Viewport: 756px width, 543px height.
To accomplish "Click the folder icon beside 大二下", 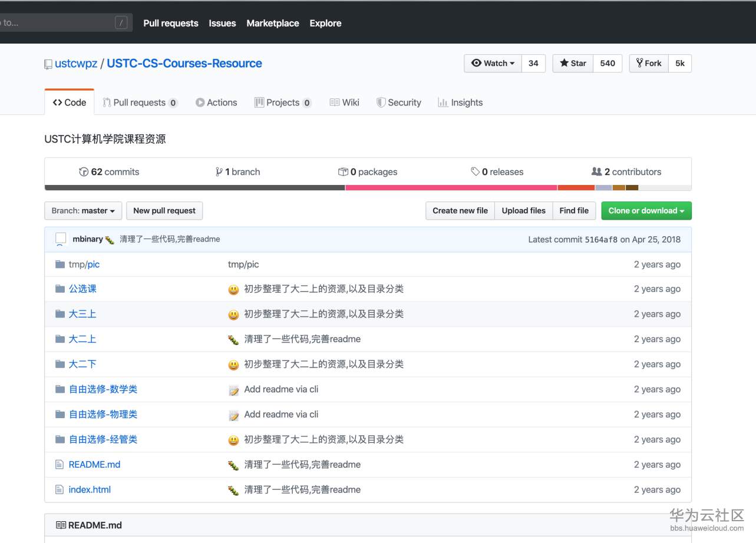I will pyautogui.click(x=60, y=364).
